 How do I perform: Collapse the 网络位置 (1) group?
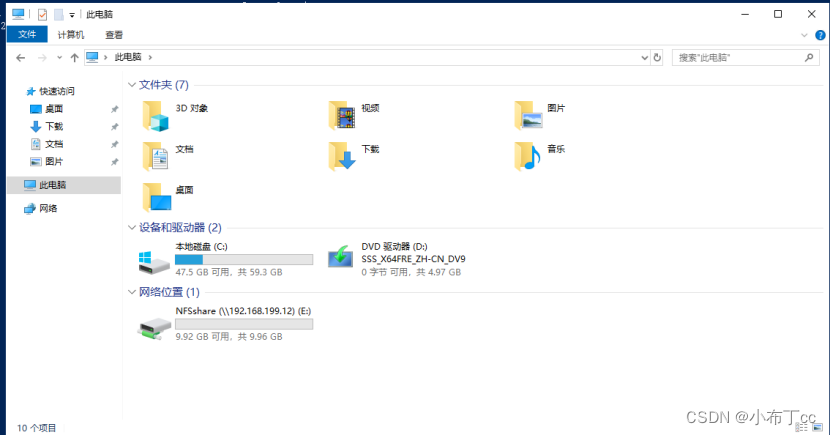[132, 292]
